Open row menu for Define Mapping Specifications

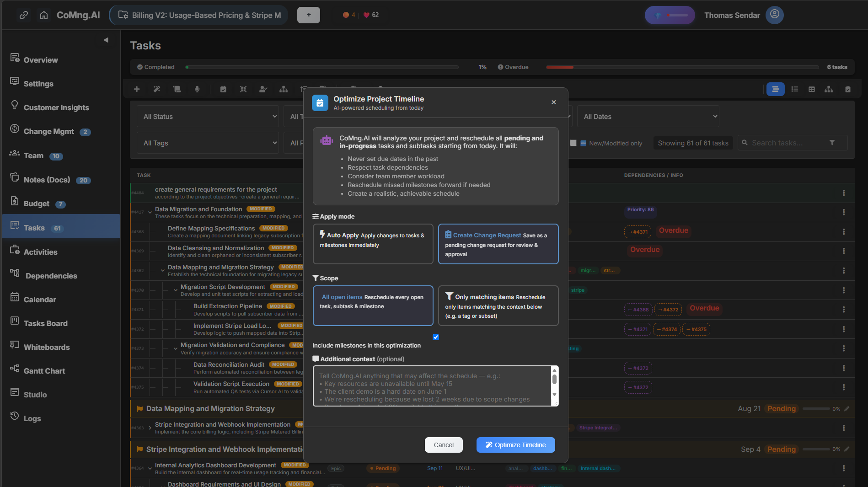tap(844, 232)
